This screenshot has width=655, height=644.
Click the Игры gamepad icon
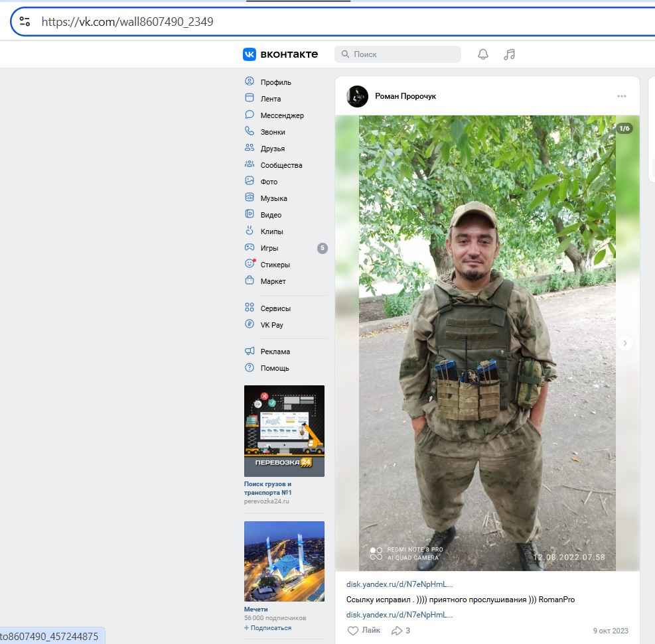[250, 247]
